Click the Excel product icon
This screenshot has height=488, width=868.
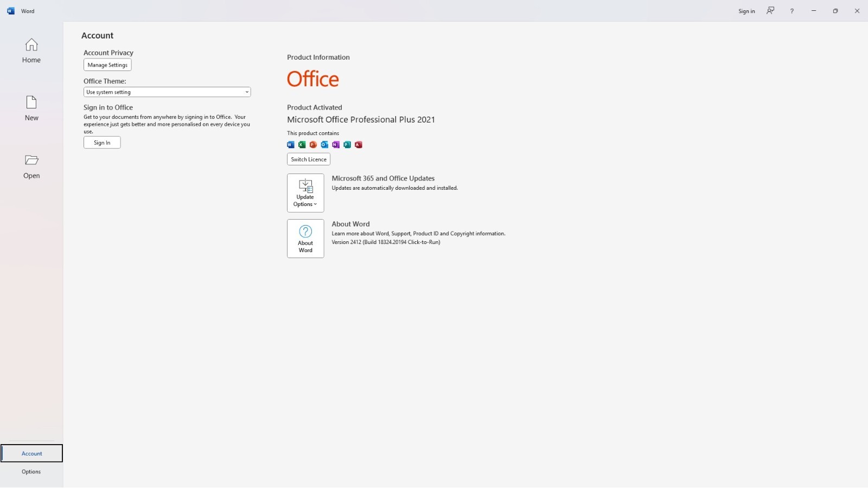(x=302, y=144)
